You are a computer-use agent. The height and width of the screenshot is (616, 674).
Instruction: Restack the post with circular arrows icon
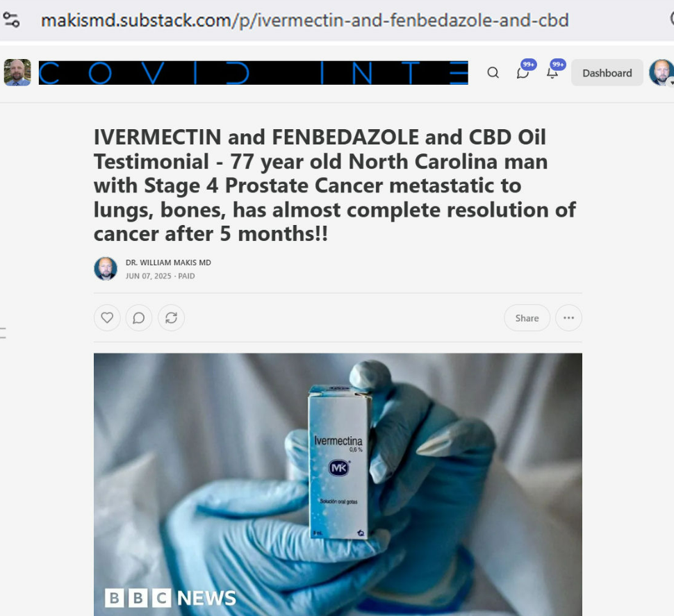(171, 318)
